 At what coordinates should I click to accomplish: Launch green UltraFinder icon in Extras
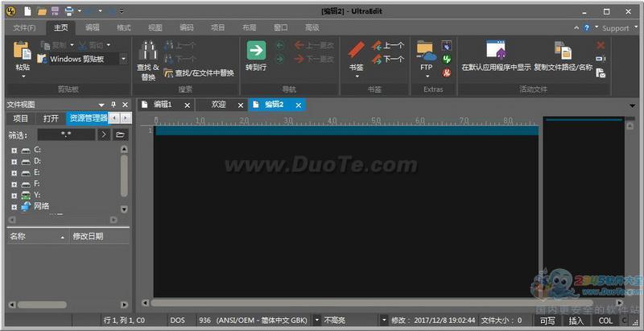click(x=447, y=59)
